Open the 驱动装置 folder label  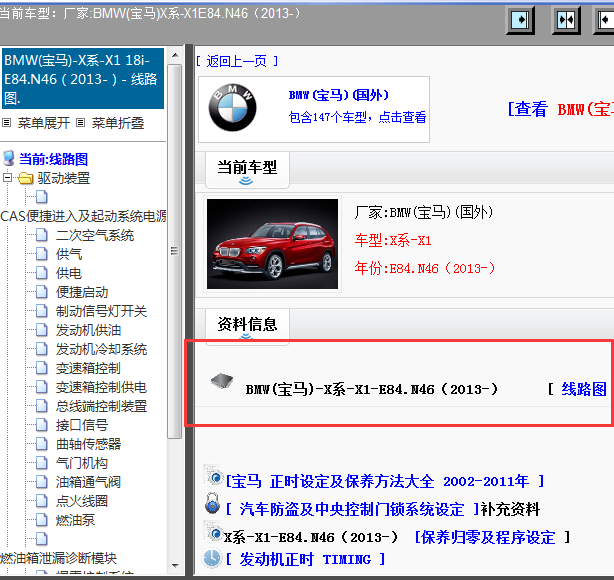click(64, 179)
